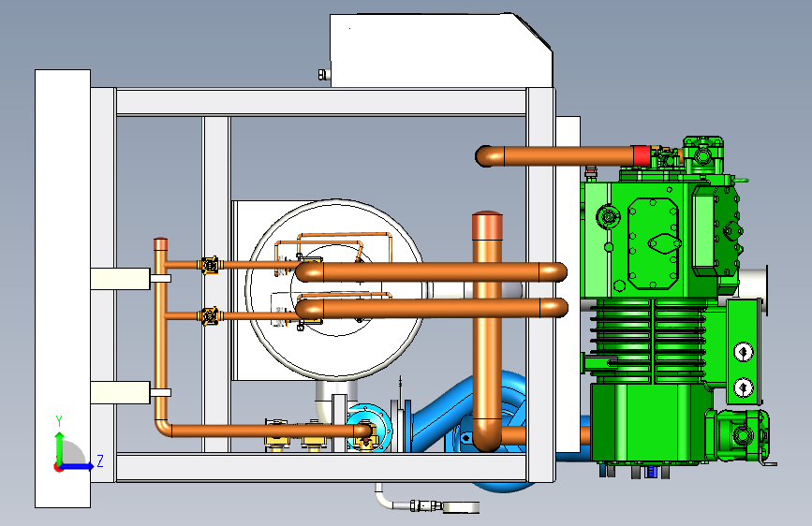The width and height of the screenshot is (812, 526).
Task: Select the lower brass valve on the thin copper line
Action: 210,315
